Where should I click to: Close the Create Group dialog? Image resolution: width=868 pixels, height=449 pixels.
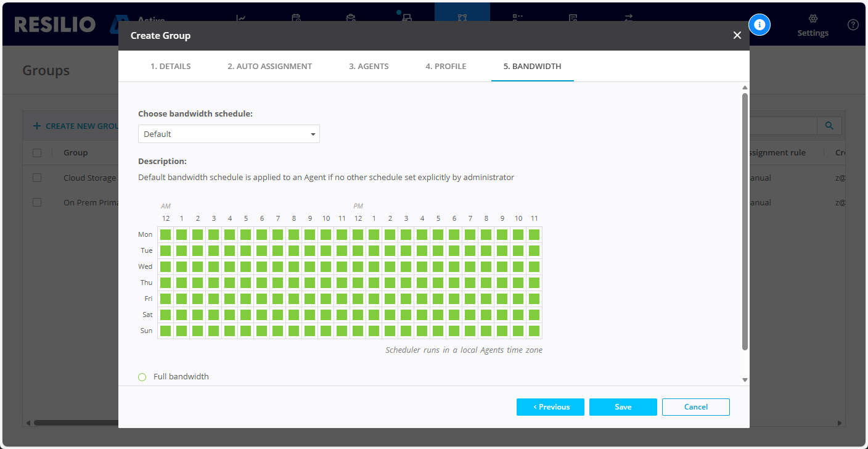coord(737,36)
